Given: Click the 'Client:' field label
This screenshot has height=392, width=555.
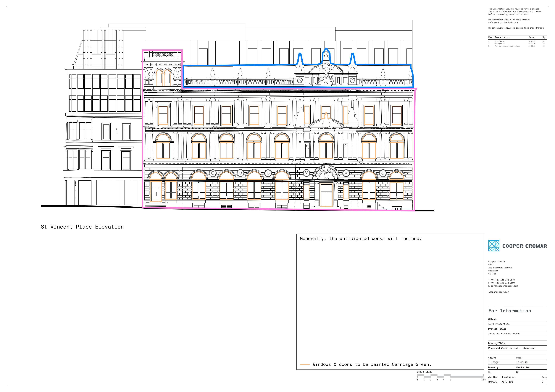Looking at the screenshot, I should [x=493, y=319].
